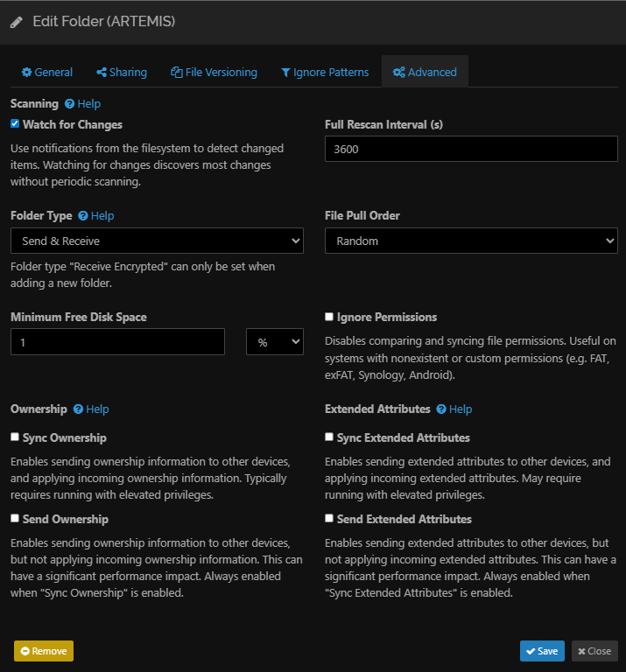The height and width of the screenshot is (672, 626).
Task: Click the share icon on Sharing tab
Action: (102, 73)
